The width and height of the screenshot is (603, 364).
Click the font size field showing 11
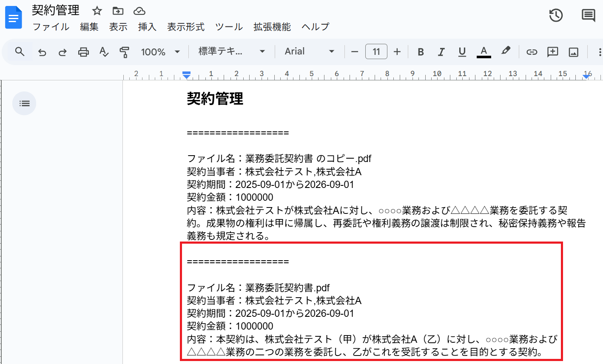pos(376,52)
